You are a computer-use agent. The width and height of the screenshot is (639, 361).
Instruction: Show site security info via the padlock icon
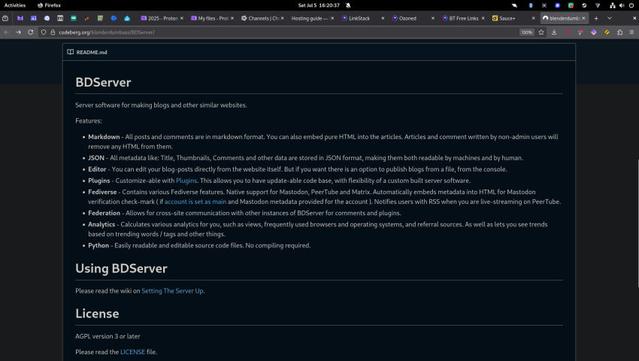[53, 32]
